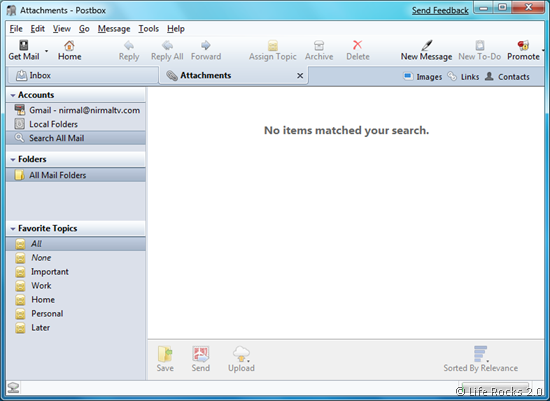Click the Save attachment icon
The height and width of the screenshot is (401, 550).
coord(165,354)
